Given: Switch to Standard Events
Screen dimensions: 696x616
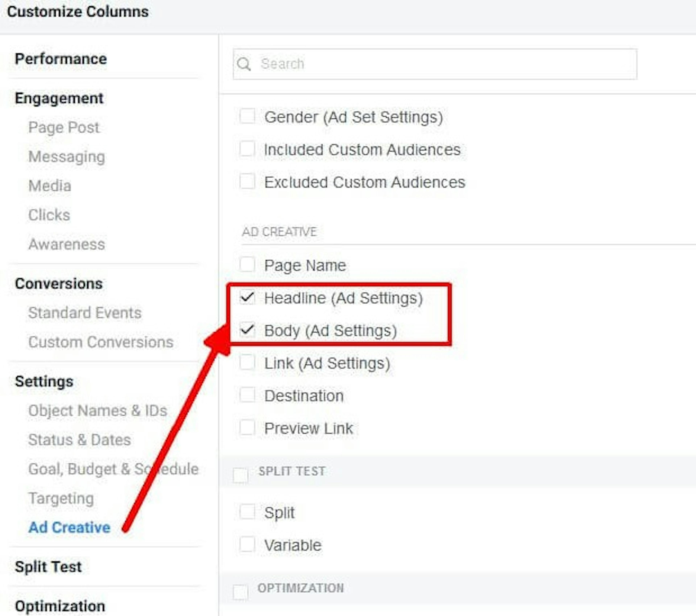Looking at the screenshot, I should (x=85, y=313).
